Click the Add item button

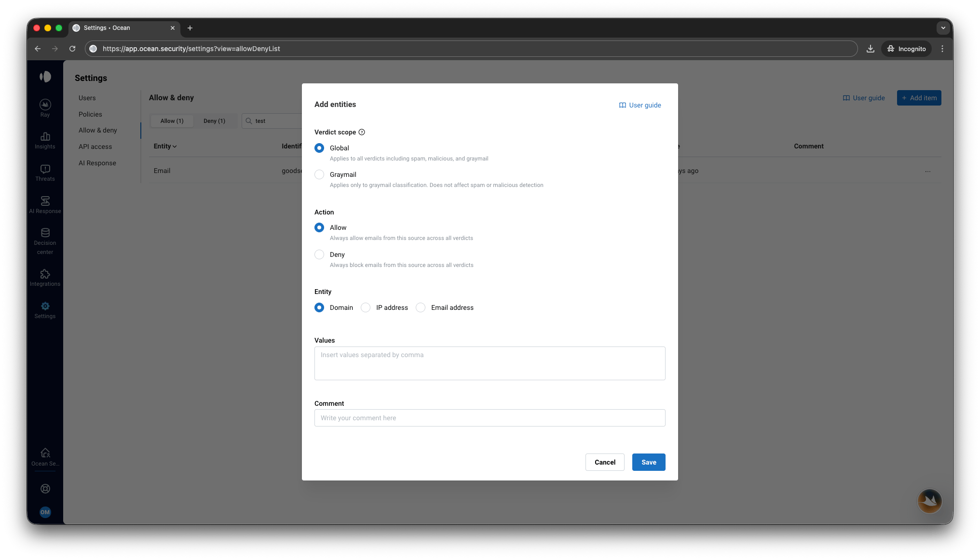click(x=919, y=98)
